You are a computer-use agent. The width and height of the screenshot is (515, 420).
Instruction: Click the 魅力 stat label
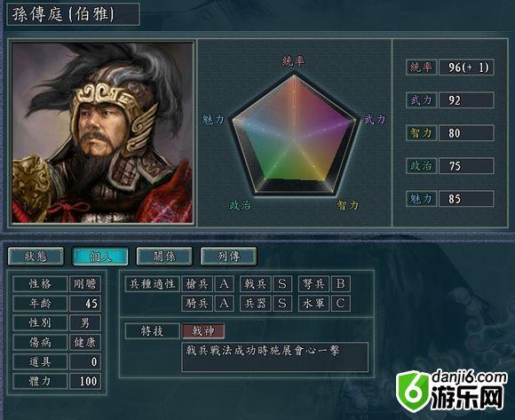click(421, 199)
